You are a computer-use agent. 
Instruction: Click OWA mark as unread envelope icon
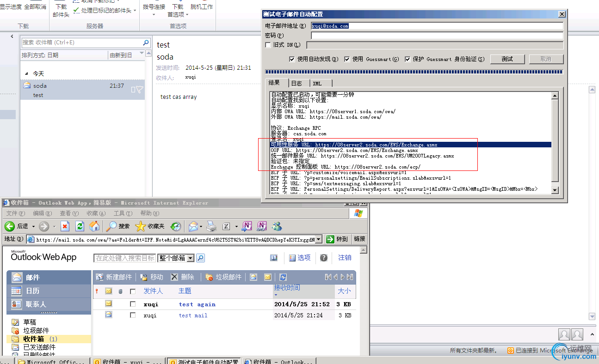tap(267, 277)
